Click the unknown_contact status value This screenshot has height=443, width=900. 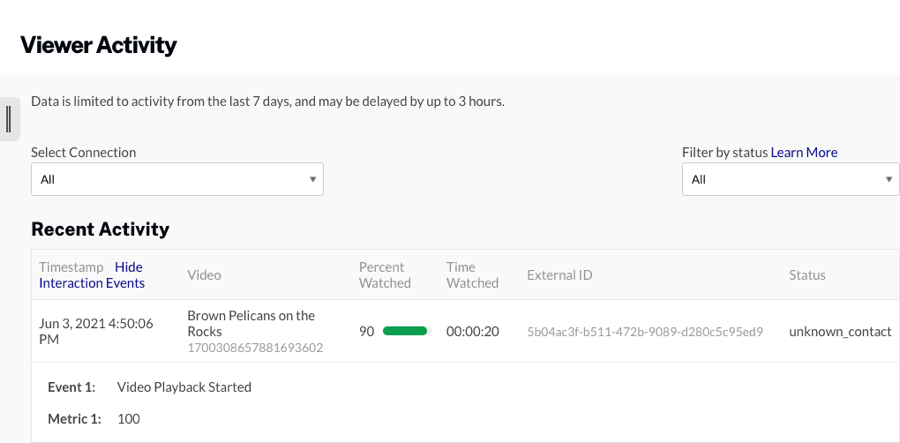[839, 331]
